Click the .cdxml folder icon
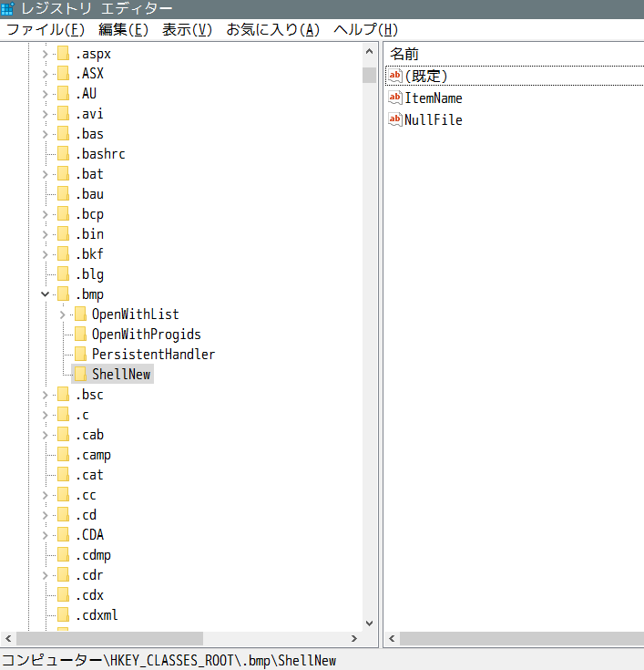The height and width of the screenshot is (670, 644). tap(63, 615)
